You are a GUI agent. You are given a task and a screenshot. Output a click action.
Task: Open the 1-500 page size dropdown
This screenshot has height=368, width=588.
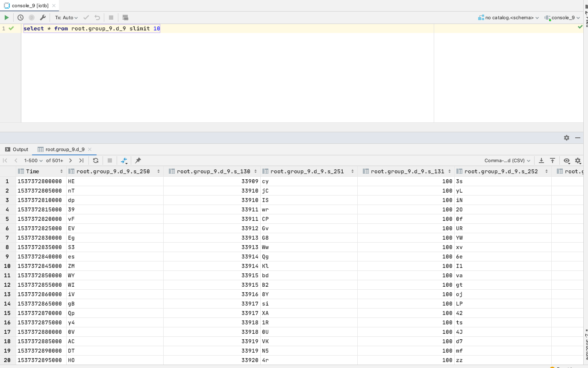pos(34,160)
